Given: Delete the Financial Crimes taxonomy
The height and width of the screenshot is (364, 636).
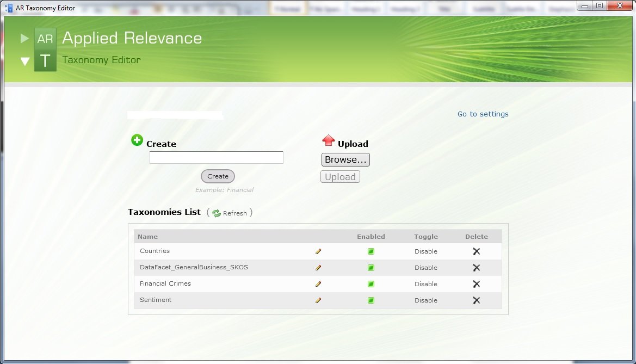Looking at the screenshot, I should coord(477,284).
